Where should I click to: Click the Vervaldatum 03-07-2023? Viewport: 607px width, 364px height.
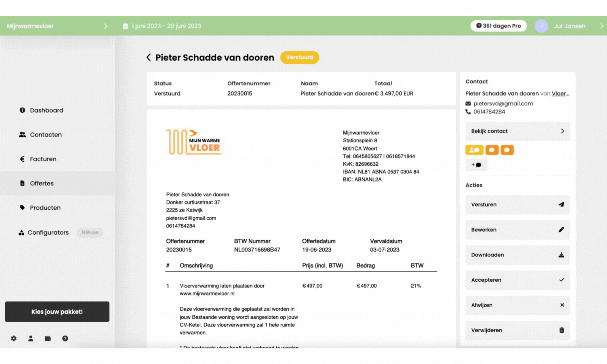(x=385, y=249)
